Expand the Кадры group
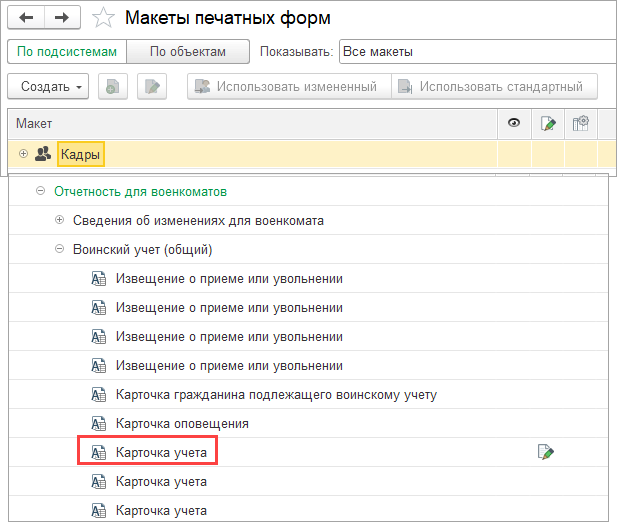The image size is (617, 522). tap(23, 154)
